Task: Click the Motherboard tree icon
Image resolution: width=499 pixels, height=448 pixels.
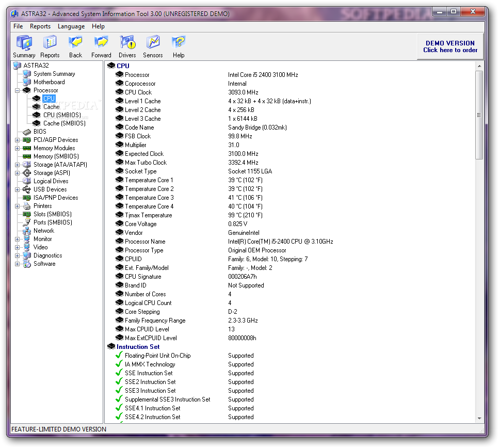Action: tap(27, 82)
